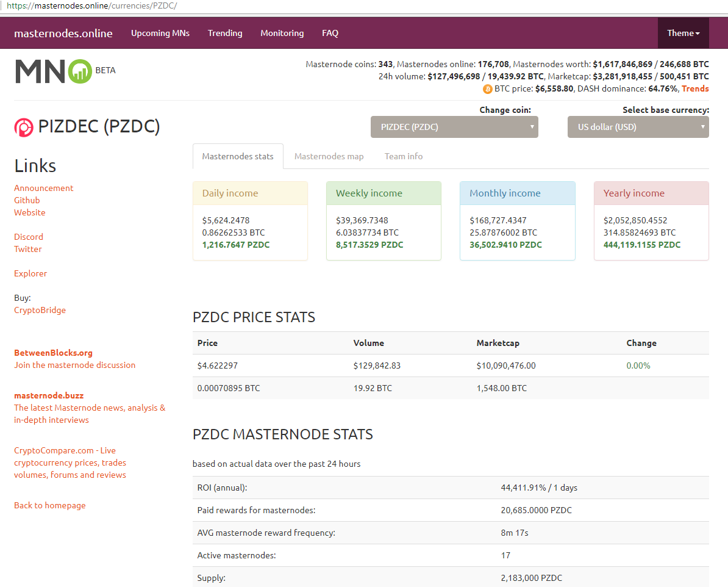Click the orange Bitcoin price icon

click(487, 89)
